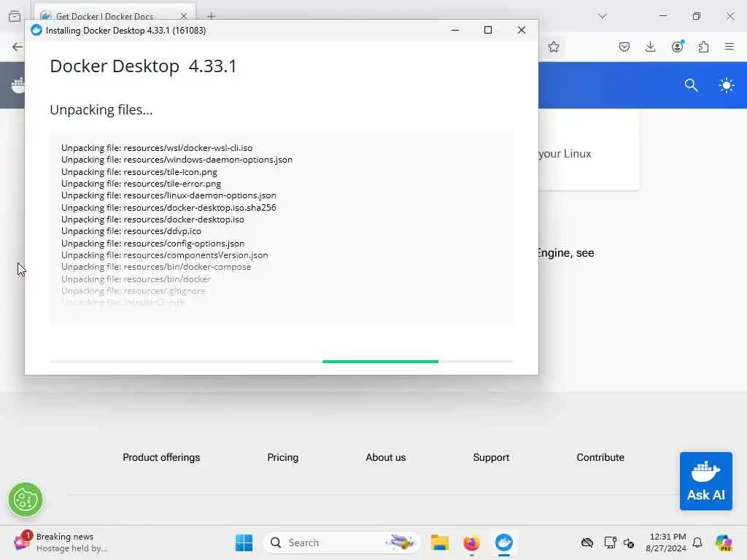Open a new browser tab
747x560 pixels.
[212, 16]
